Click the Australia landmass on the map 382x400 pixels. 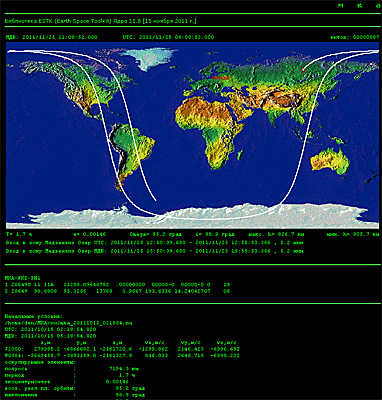[330, 161]
